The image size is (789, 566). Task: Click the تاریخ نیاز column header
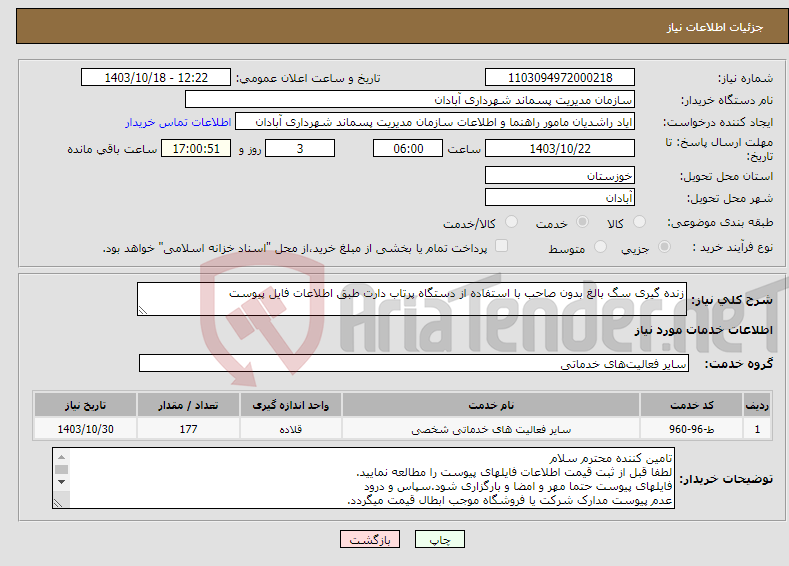click(x=86, y=405)
